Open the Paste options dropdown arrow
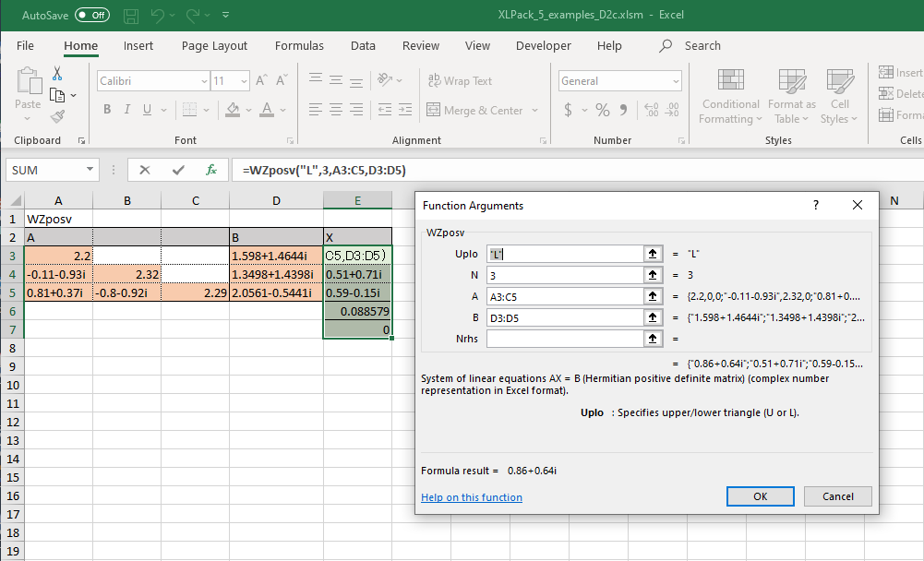Viewport: 924px width, 561px height. [27, 118]
